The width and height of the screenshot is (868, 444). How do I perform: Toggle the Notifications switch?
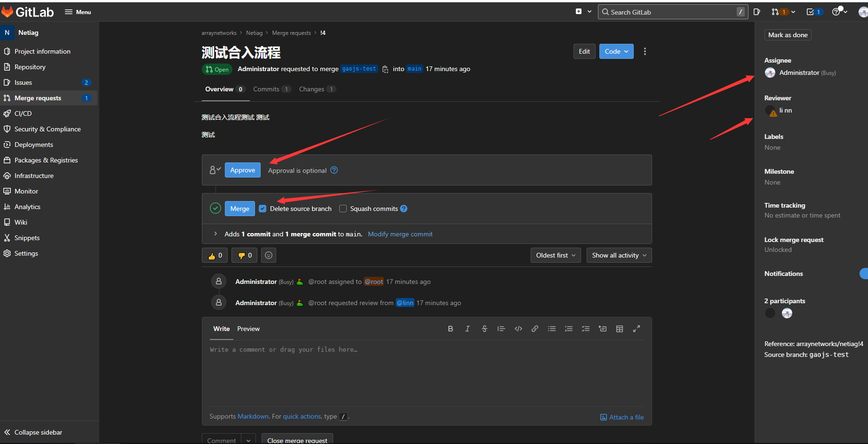click(864, 274)
